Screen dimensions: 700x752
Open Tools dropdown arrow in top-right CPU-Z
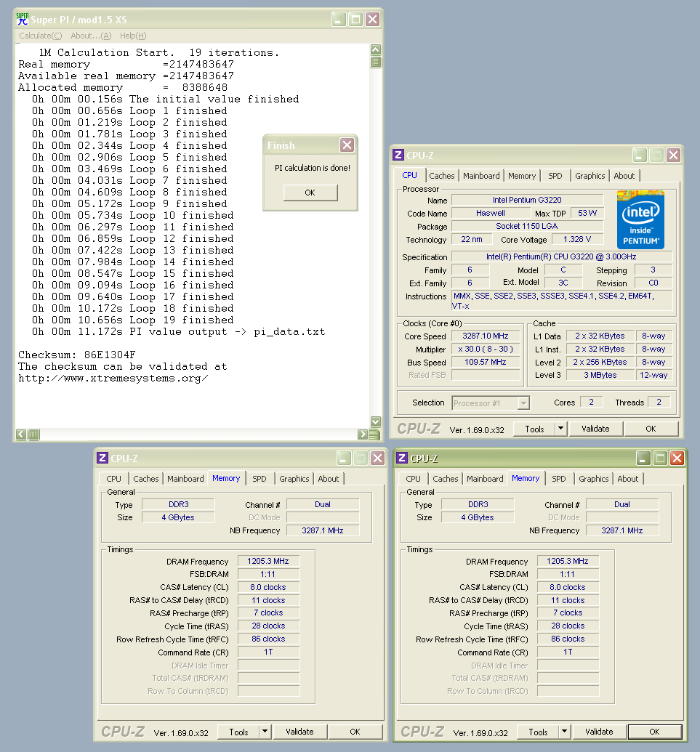point(560,429)
